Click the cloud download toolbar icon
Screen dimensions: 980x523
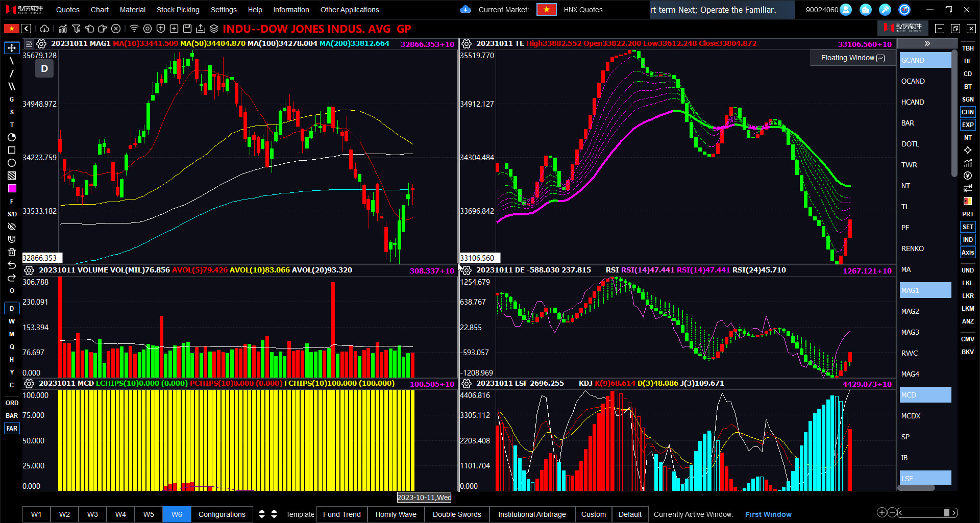pos(44,29)
